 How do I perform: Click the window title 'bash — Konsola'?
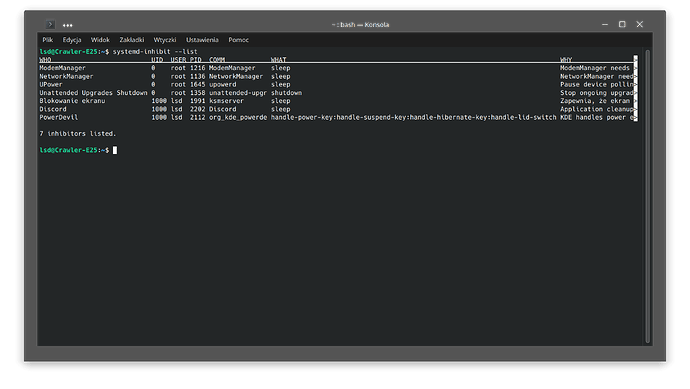click(x=365, y=25)
